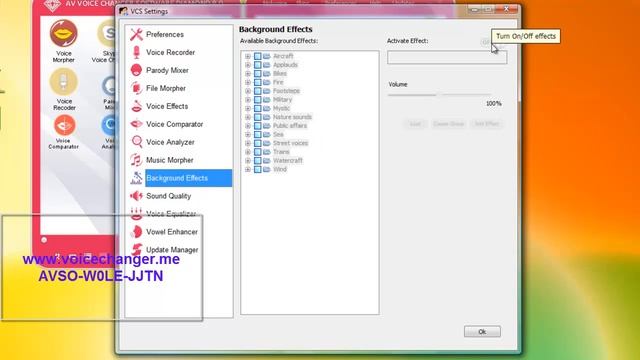Select the Fire label in tree
Viewport: 640px width, 360px height.
(x=278, y=82)
